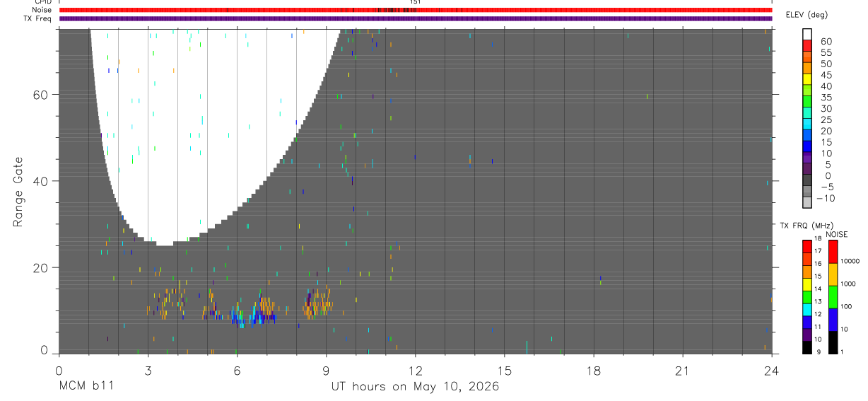Viewport: 868px width, 401px height.
Task: Click the 5 label on ELEV scale
Action: click(828, 165)
